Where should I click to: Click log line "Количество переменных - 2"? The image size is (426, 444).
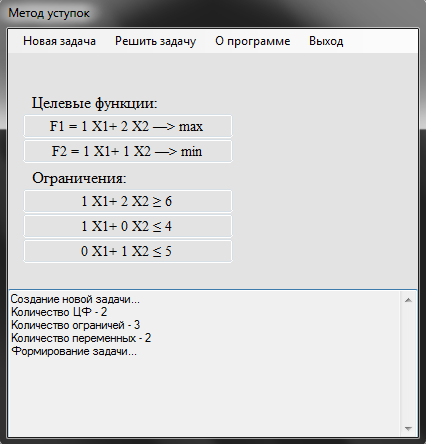(81, 338)
